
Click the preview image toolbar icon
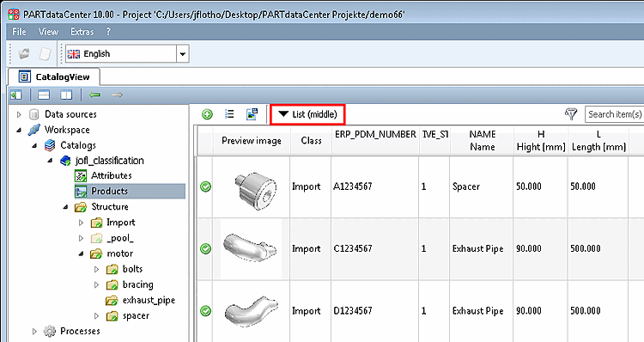point(252,114)
